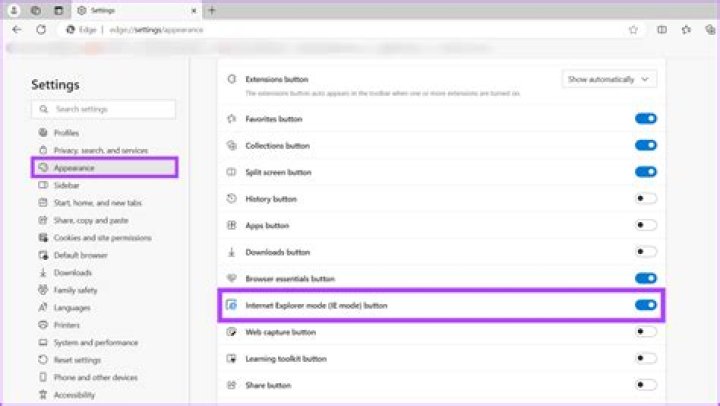Viewport: 720px width, 406px height.
Task: Click Web capture button row icon
Action: [232, 332]
